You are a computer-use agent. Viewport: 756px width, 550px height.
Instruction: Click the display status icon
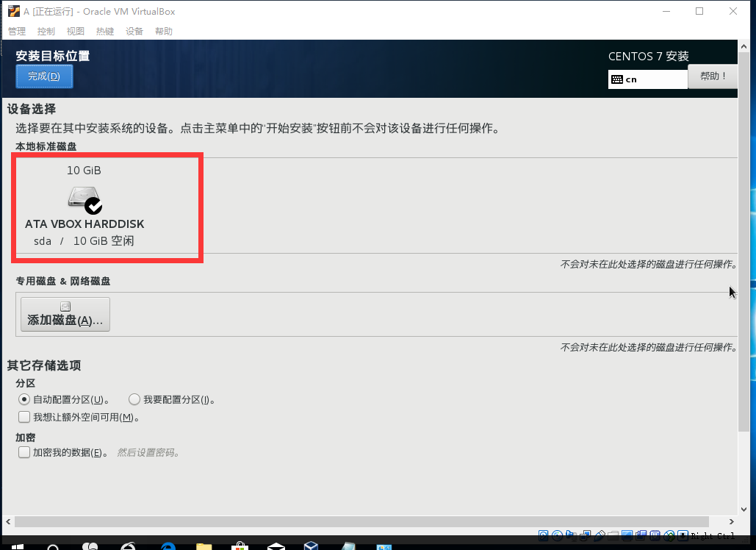pyautogui.click(x=627, y=535)
